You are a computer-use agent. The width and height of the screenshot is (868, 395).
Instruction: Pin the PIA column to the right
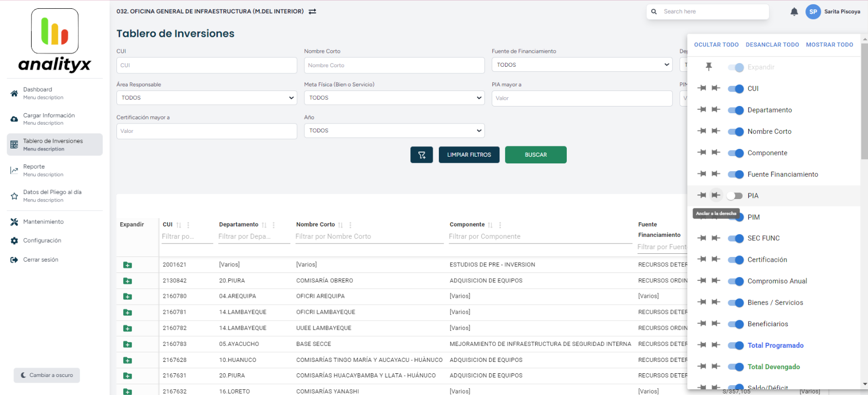click(716, 195)
